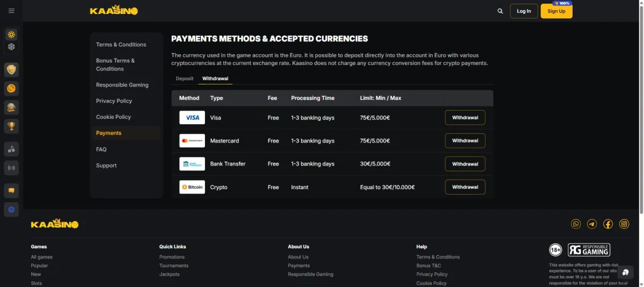644x287 pixels.
Task: Open FAQ in the side menu
Action: (x=101, y=149)
